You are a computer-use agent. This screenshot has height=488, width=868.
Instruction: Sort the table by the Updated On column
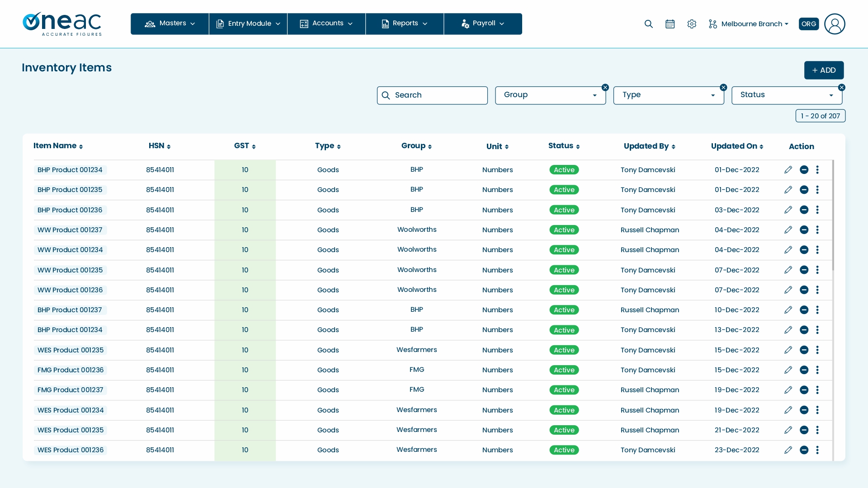tap(737, 146)
